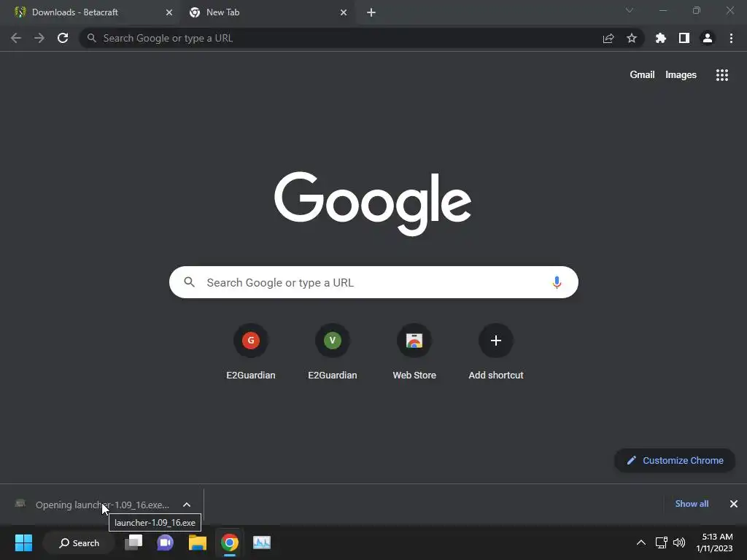Expand launcher-1.09_16.exe download options
Screen dimensions: 747x560
187,505
